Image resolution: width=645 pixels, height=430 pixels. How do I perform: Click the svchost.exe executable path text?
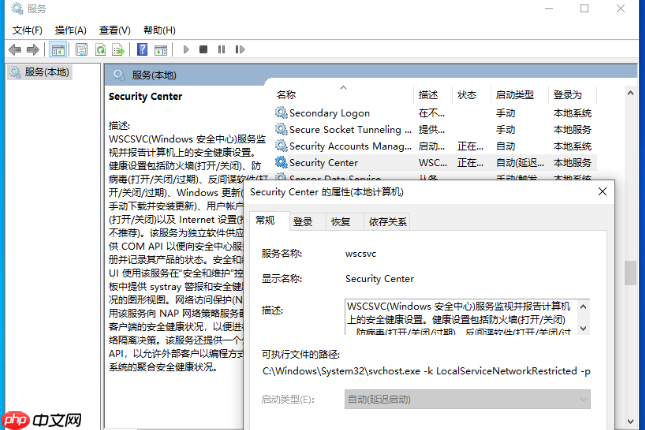click(x=426, y=371)
